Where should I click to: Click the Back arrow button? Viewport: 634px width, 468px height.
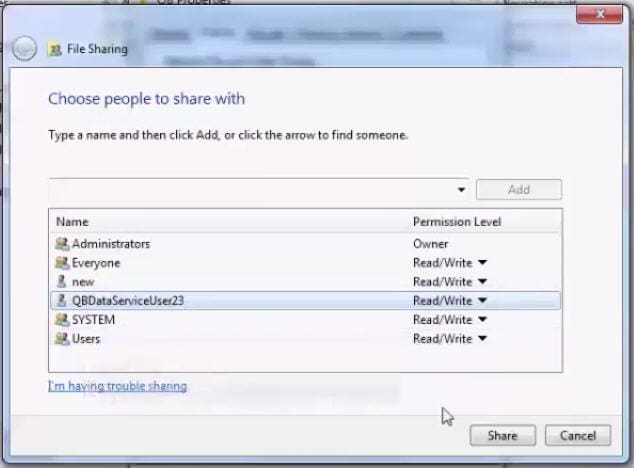click(x=24, y=49)
